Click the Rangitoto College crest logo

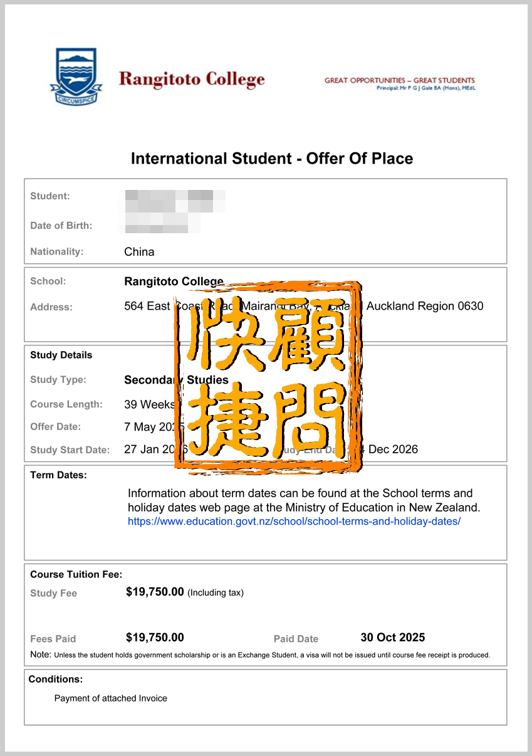75,75
